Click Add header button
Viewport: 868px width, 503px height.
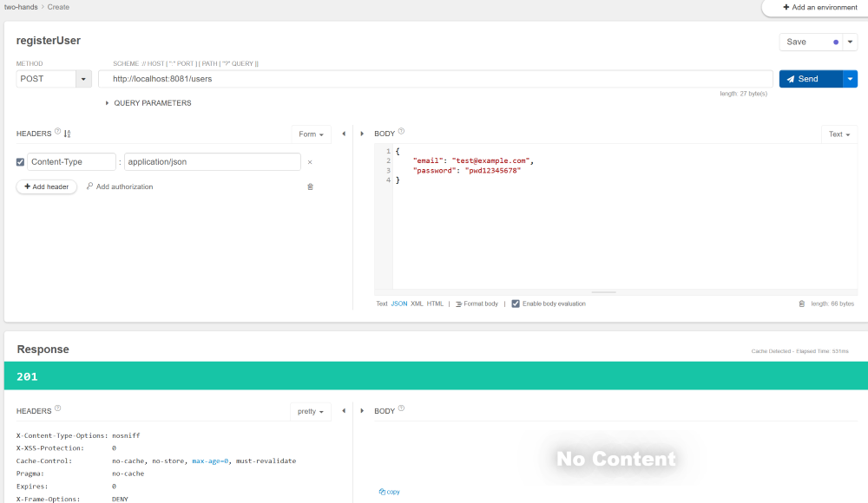[x=47, y=186]
